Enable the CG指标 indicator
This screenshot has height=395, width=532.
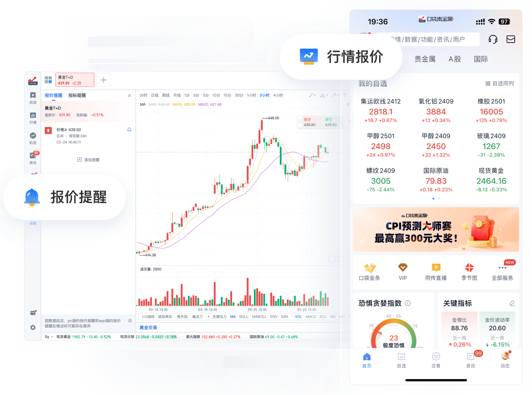coord(148,317)
